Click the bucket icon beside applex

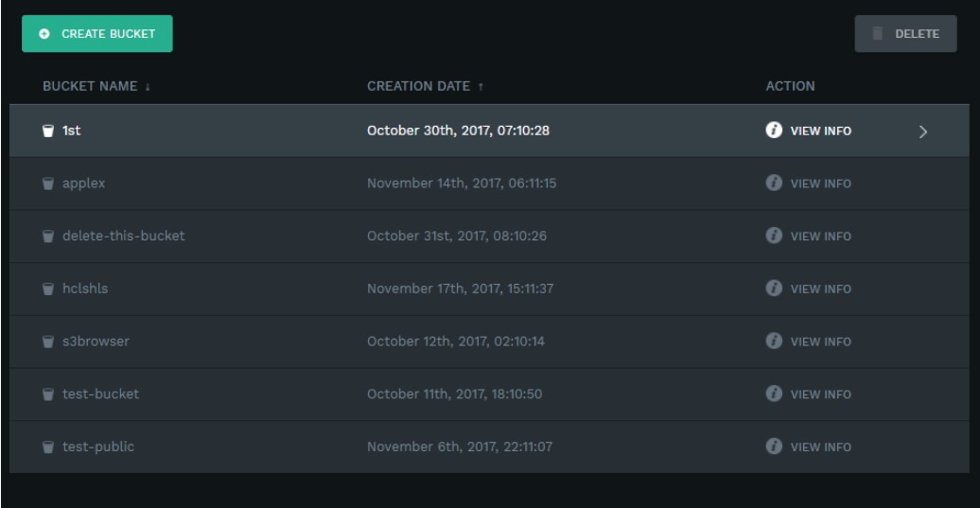48,184
